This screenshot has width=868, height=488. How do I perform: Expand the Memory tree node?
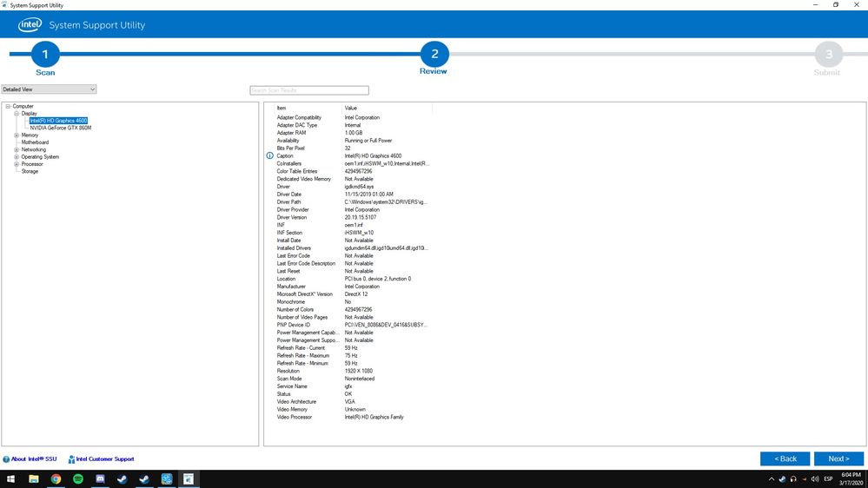tap(17, 135)
